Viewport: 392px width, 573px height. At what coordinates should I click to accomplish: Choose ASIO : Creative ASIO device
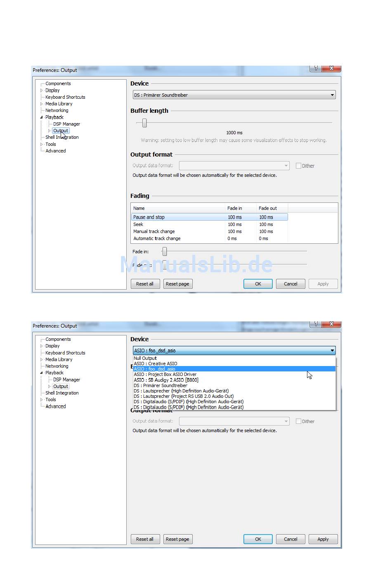tap(234, 364)
